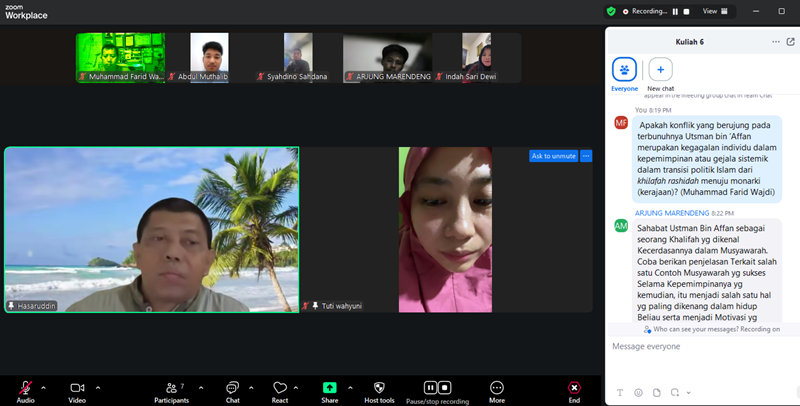
Task: Open the More options menu
Action: (497, 392)
